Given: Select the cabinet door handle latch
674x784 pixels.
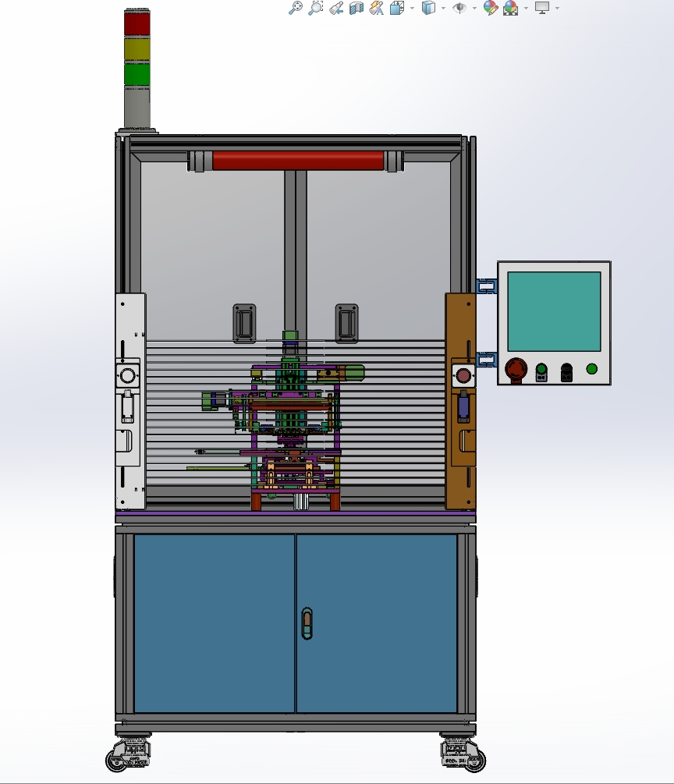Looking at the screenshot, I should 307,623.
